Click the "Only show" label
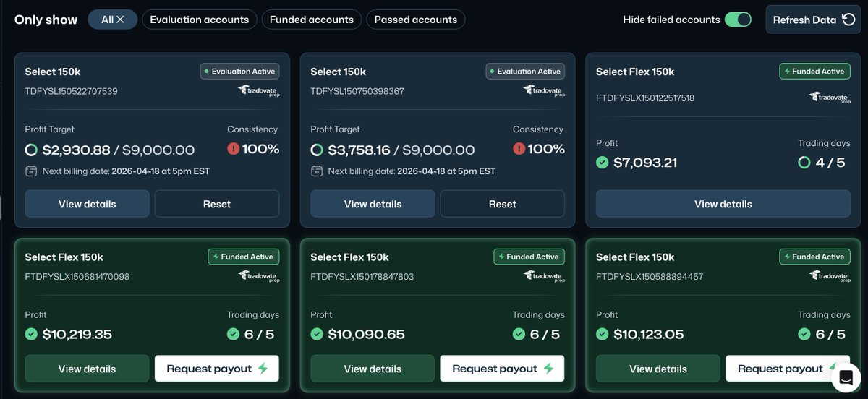The image size is (868, 399). 46,20
